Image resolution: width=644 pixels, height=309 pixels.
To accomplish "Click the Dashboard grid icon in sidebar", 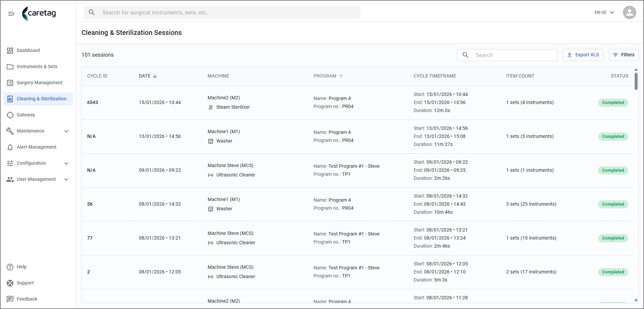I will (10, 50).
